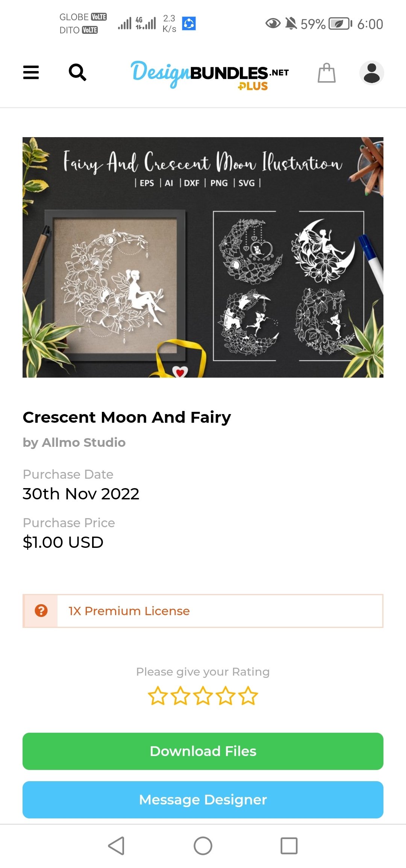Click the Download Files button
Image resolution: width=406 pixels, height=868 pixels.
pos(203,751)
